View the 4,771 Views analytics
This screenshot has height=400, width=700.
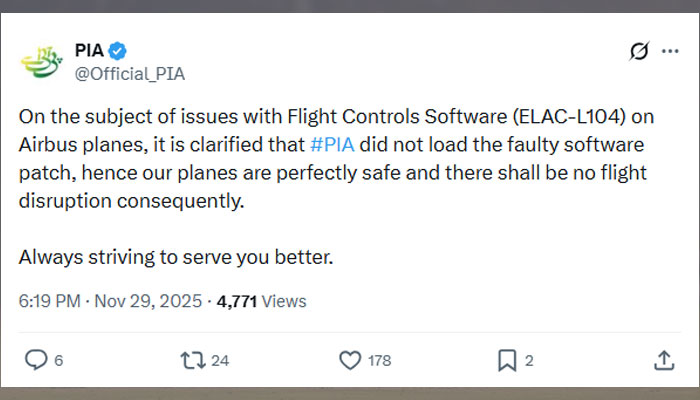260,301
